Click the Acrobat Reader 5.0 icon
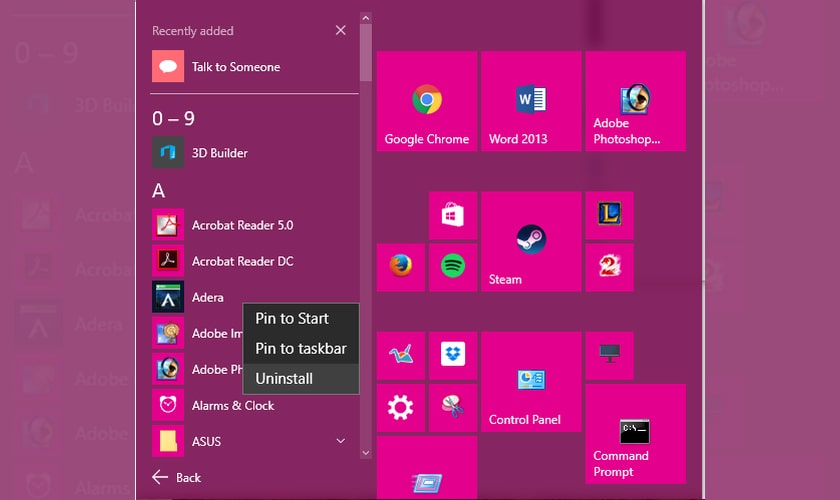 (x=168, y=225)
